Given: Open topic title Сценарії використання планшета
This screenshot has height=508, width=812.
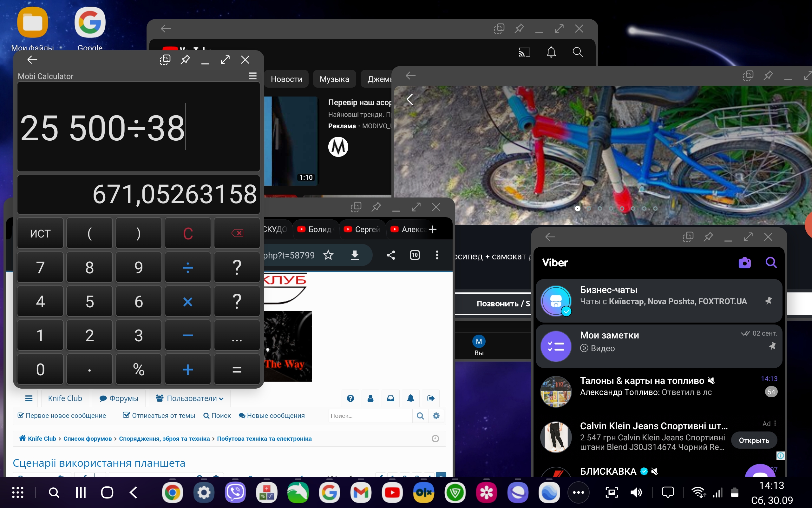Looking at the screenshot, I should [99, 463].
